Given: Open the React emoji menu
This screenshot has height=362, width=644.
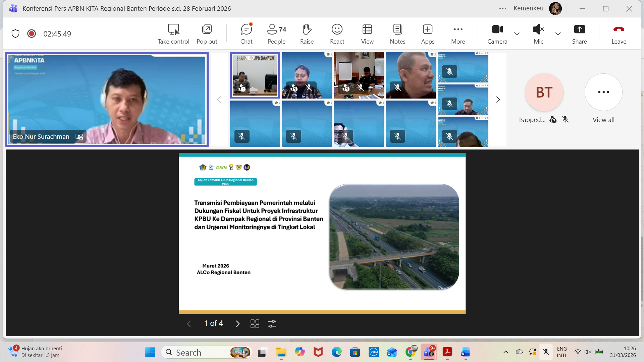Looking at the screenshot, I should point(337,34).
